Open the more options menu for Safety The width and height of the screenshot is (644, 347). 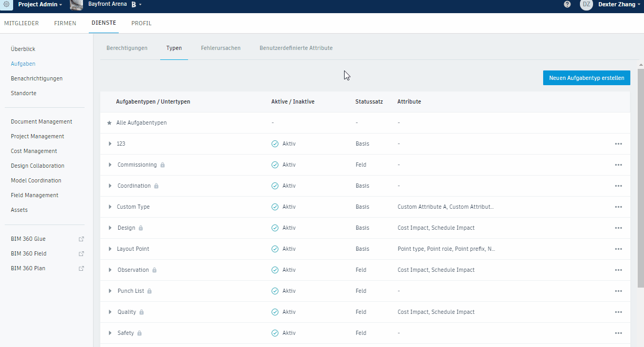(618, 333)
